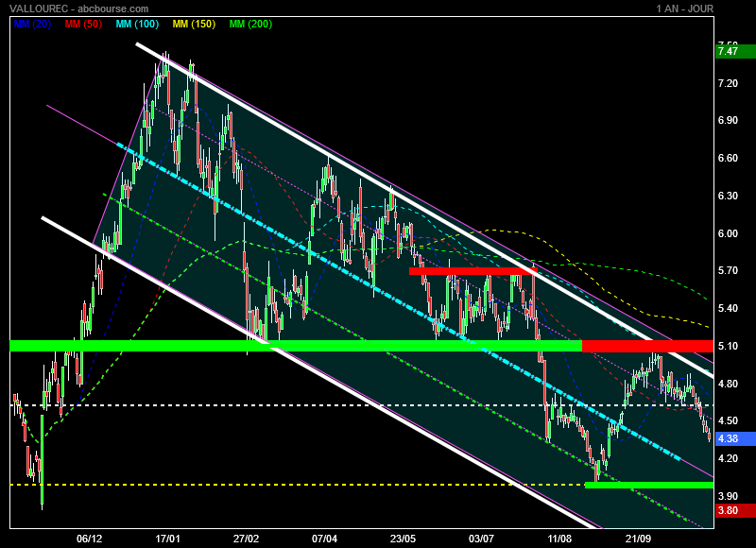Click the green 7.47 price tag
This screenshot has height=548, width=756.
(x=735, y=51)
